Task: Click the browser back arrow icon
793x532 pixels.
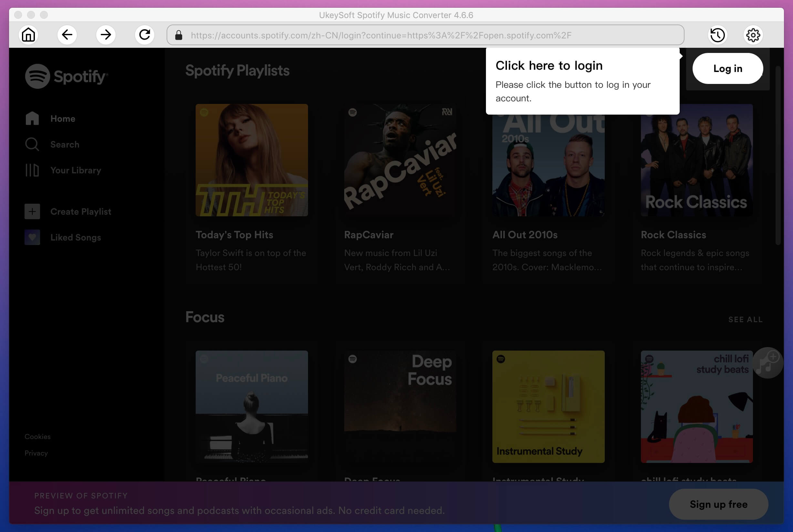Action: [x=67, y=35]
